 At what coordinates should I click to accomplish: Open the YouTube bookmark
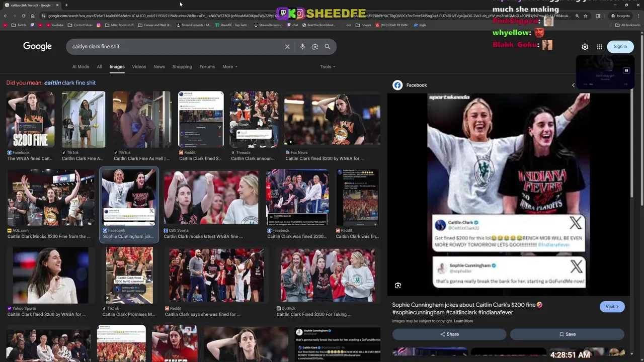tap(54, 25)
